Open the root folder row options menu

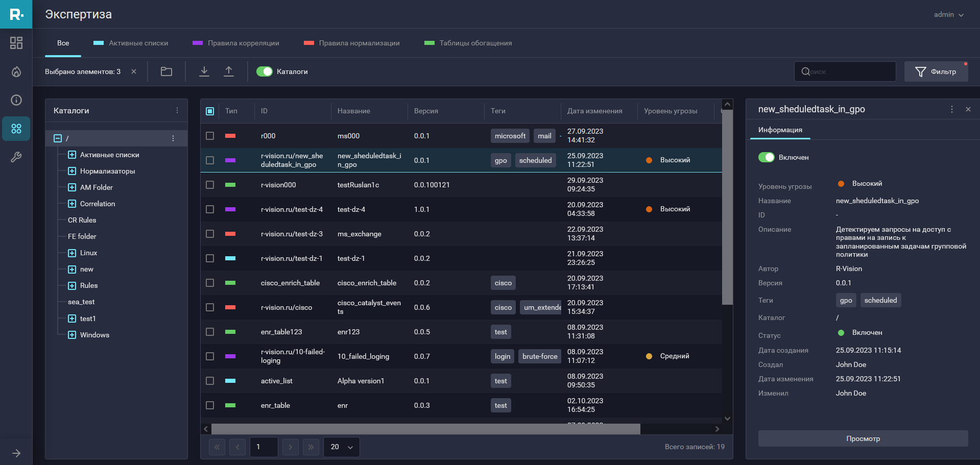(x=173, y=138)
